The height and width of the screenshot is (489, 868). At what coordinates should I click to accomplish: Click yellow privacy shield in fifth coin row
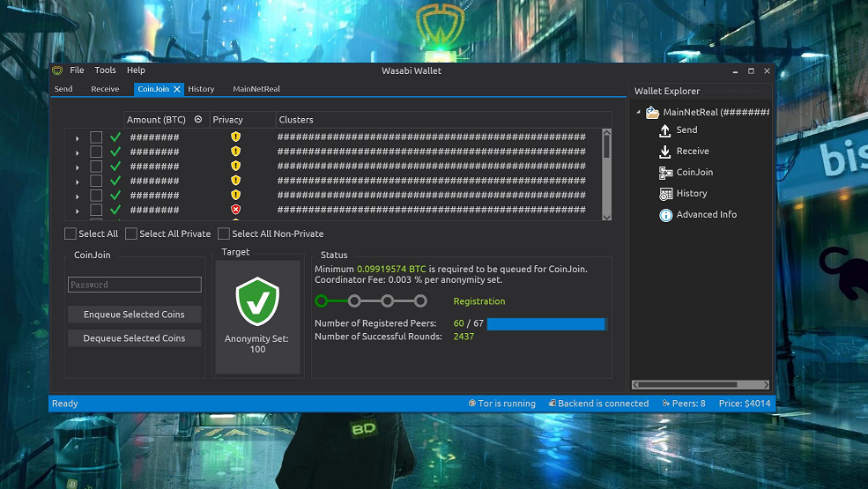236,195
